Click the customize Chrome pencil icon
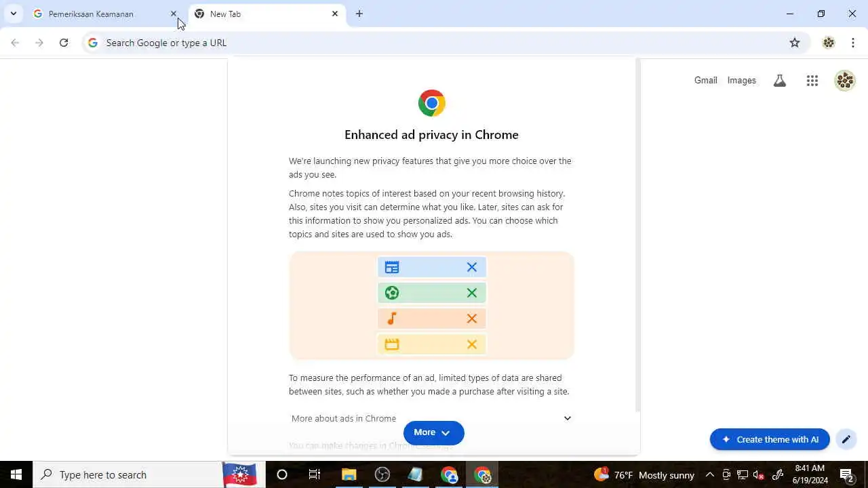The image size is (868, 488). [x=846, y=439]
